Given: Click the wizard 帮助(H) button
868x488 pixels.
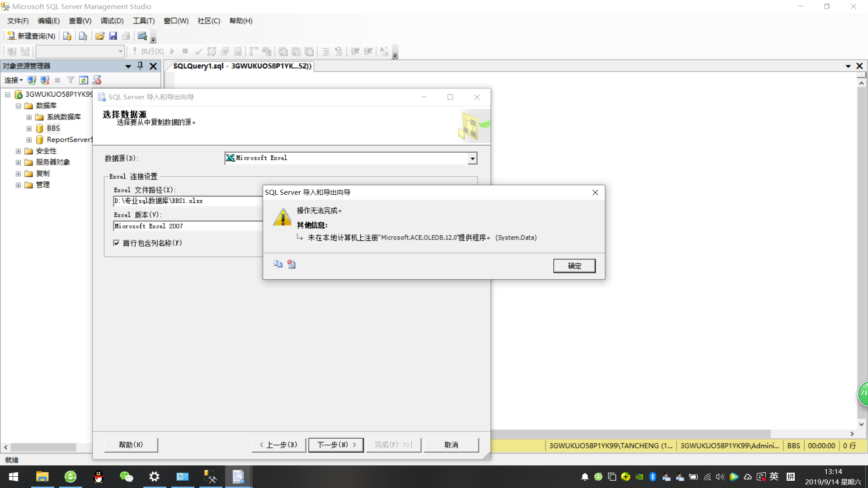Looking at the screenshot, I should click(131, 445).
